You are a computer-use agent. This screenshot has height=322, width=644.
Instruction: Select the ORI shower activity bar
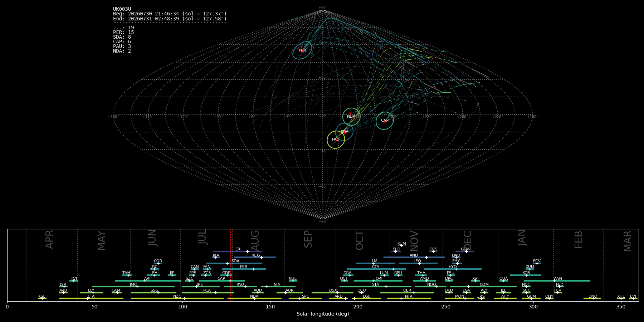[x=378, y=281]
